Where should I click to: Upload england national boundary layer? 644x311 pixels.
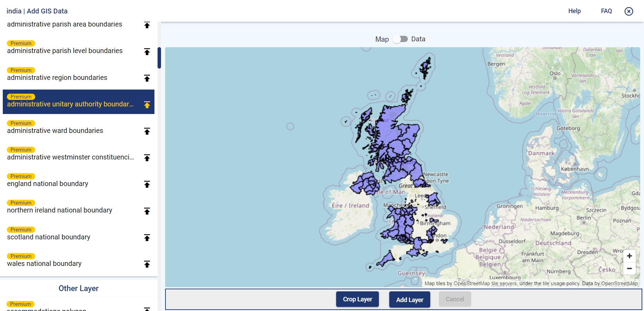[x=147, y=184]
